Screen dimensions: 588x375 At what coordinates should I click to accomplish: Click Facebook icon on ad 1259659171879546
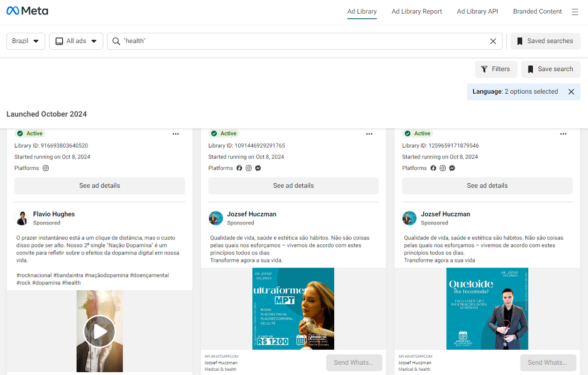[433, 168]
